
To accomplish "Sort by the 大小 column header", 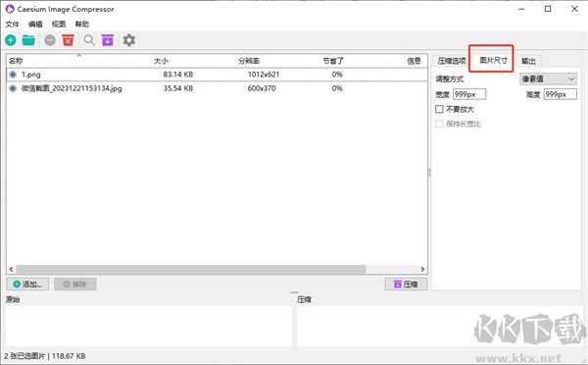I will 193,61.
